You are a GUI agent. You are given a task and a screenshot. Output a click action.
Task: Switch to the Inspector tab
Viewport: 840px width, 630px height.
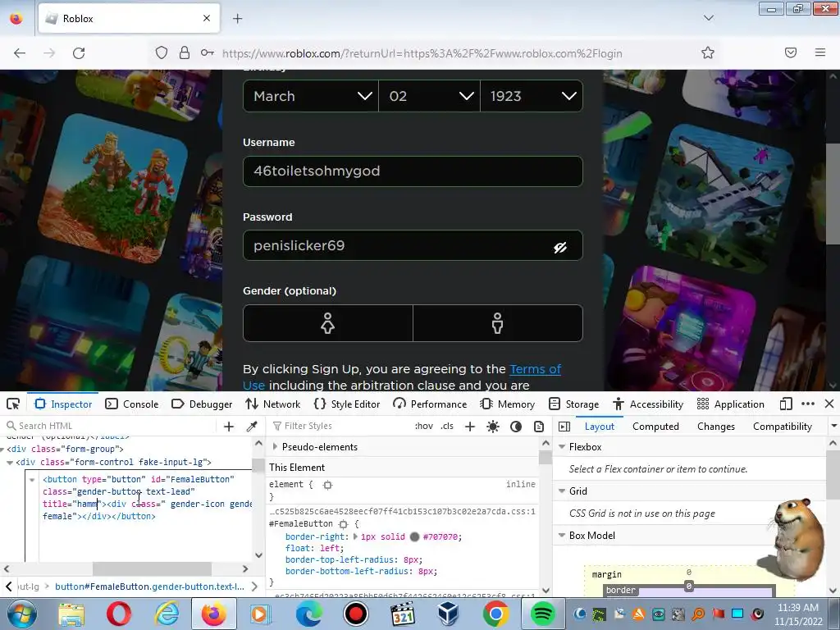click(x=63, y=404)
